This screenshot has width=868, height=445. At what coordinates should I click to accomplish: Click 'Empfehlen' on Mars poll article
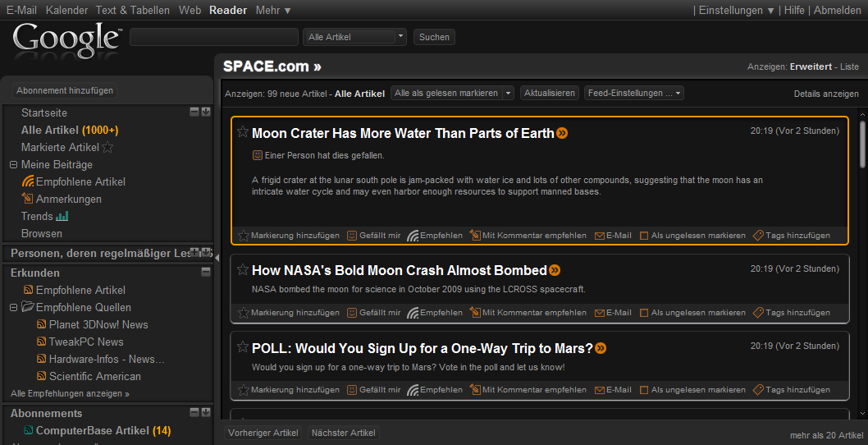[x=435, y=390]
